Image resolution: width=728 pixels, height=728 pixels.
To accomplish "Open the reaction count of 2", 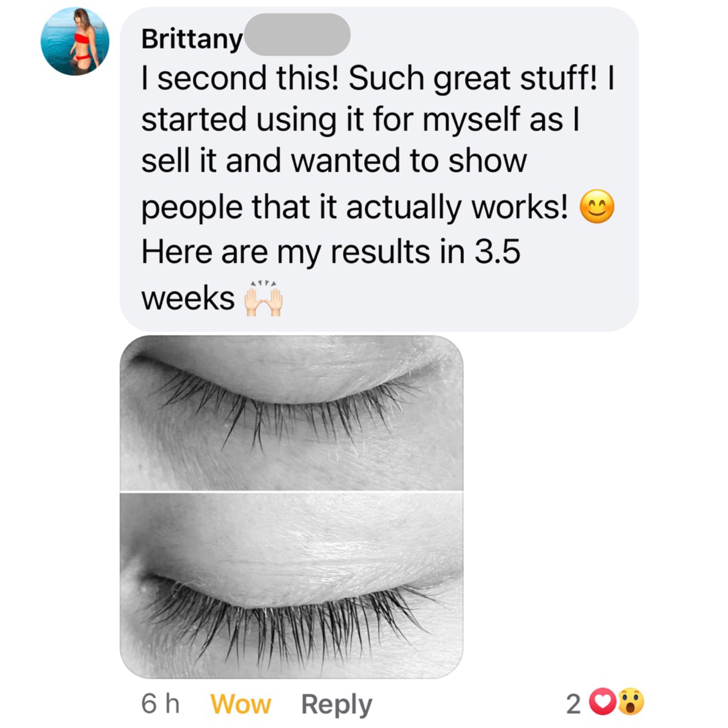I will 573,704.
